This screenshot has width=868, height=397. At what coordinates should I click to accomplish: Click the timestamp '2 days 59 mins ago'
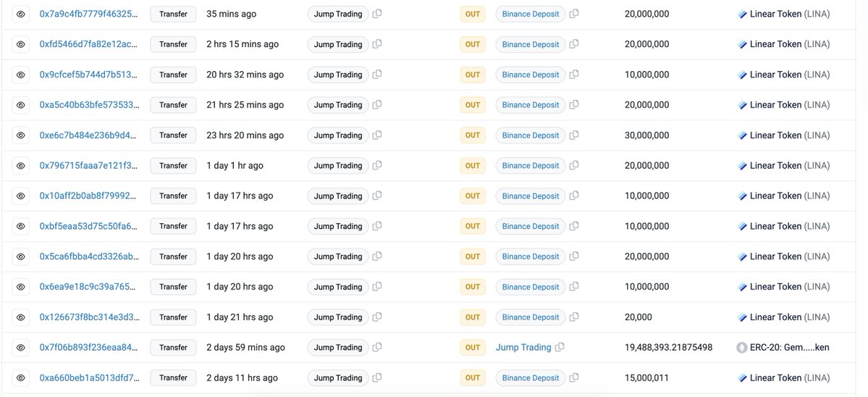point(246,347)
